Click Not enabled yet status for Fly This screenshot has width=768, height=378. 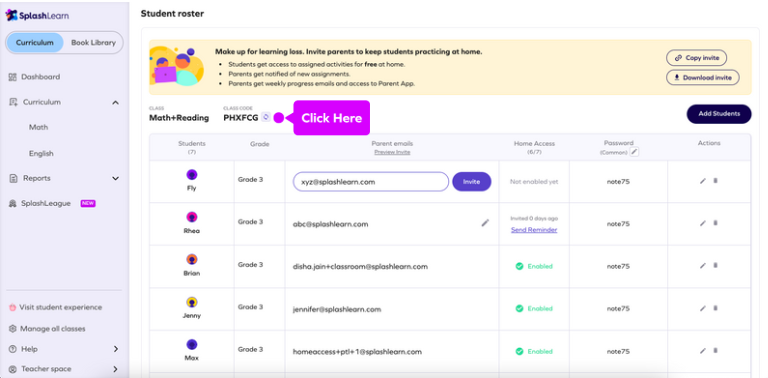tap(534, 182)
